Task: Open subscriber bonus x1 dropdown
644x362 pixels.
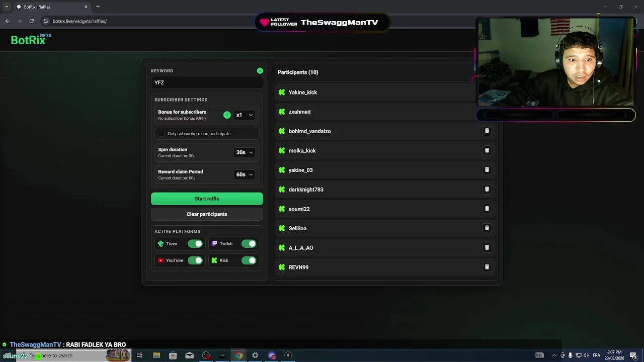Action: point(245,115)
